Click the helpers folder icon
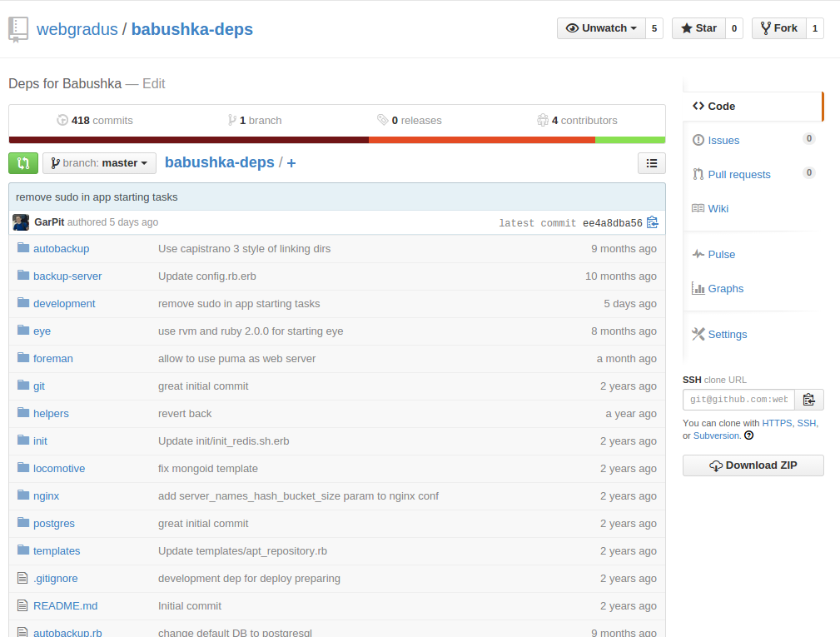The height and width of the screenshot is (637, 840). click(x=23, y=412)
